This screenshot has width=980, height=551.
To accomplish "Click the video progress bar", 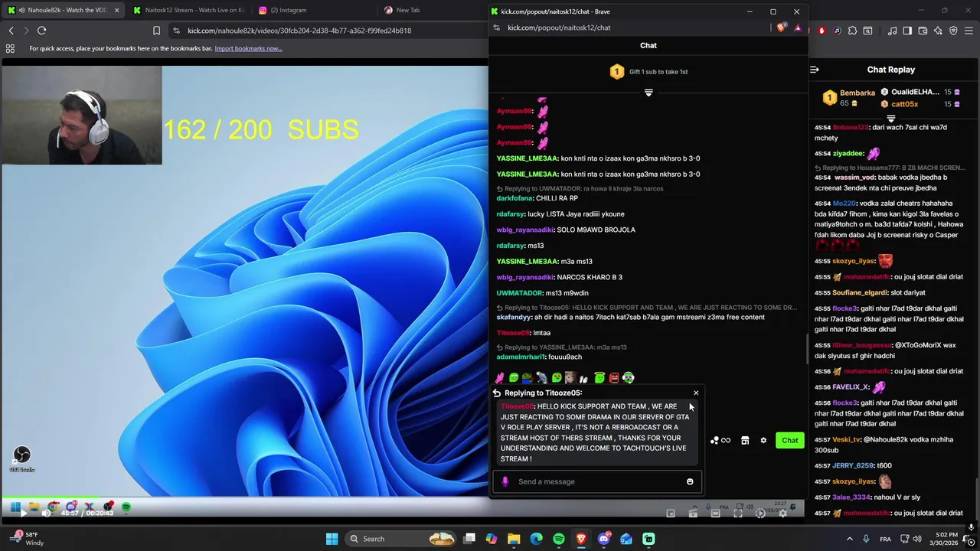I will 402,497.
